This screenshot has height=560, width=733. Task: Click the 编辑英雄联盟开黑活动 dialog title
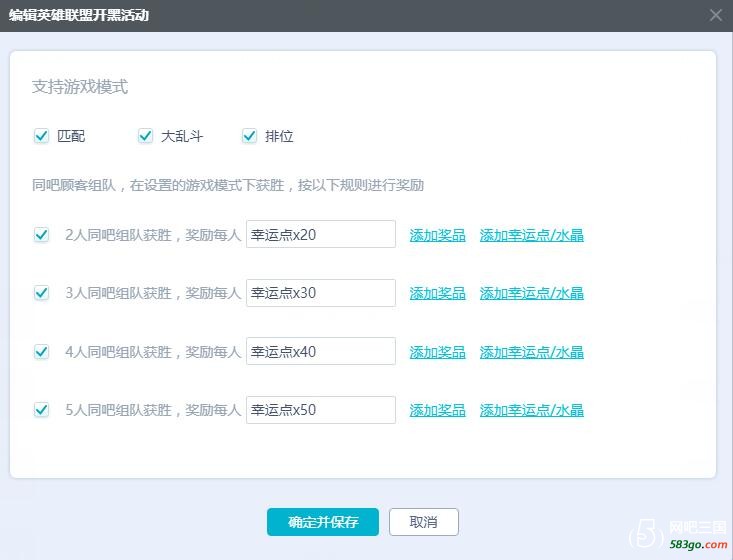coord(79,15)
